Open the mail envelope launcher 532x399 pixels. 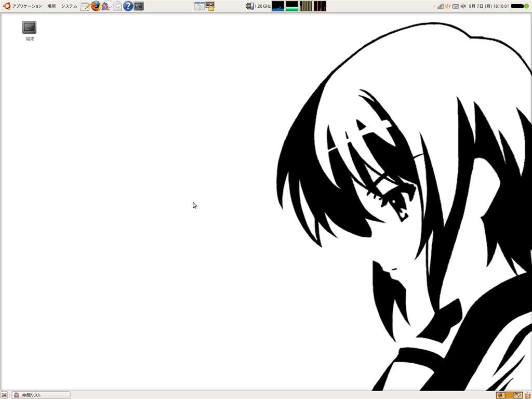[x=117, y=6]
